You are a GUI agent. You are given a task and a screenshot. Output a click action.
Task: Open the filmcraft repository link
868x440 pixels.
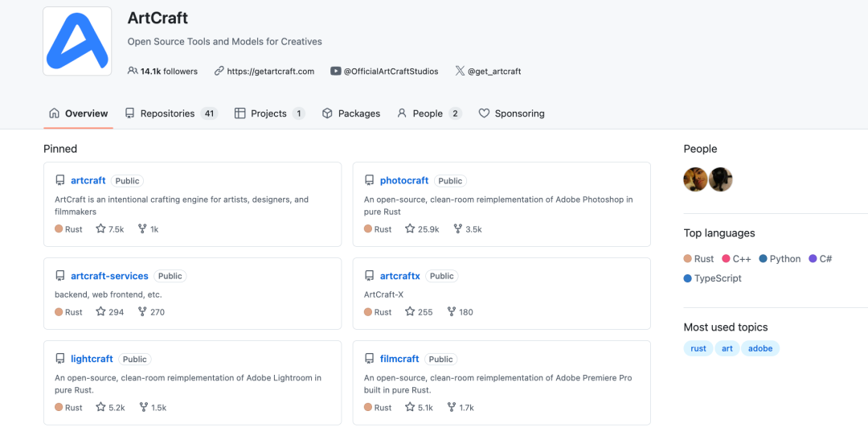click(x=399, y=359)
